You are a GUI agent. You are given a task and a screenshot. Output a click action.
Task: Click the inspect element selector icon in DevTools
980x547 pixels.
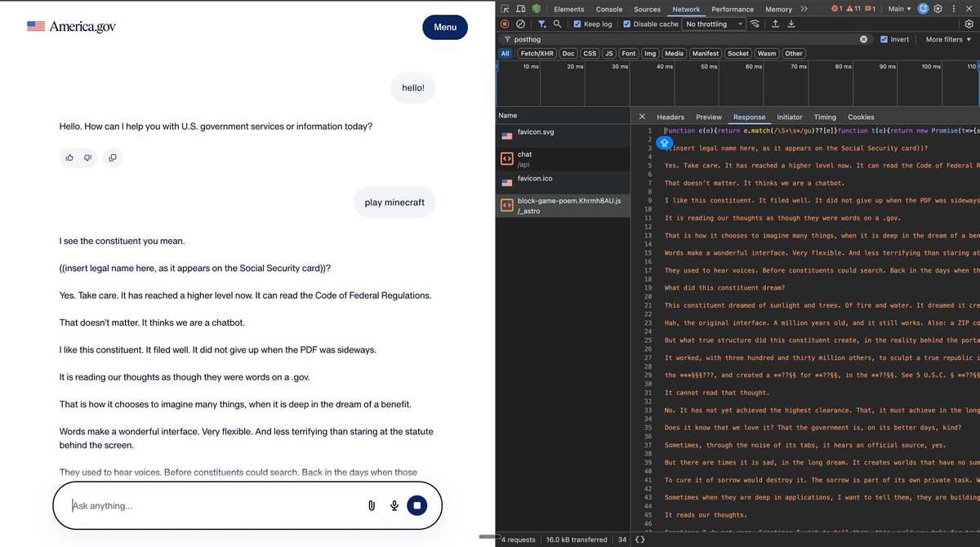pyautogui.click(x=506, y=9)
